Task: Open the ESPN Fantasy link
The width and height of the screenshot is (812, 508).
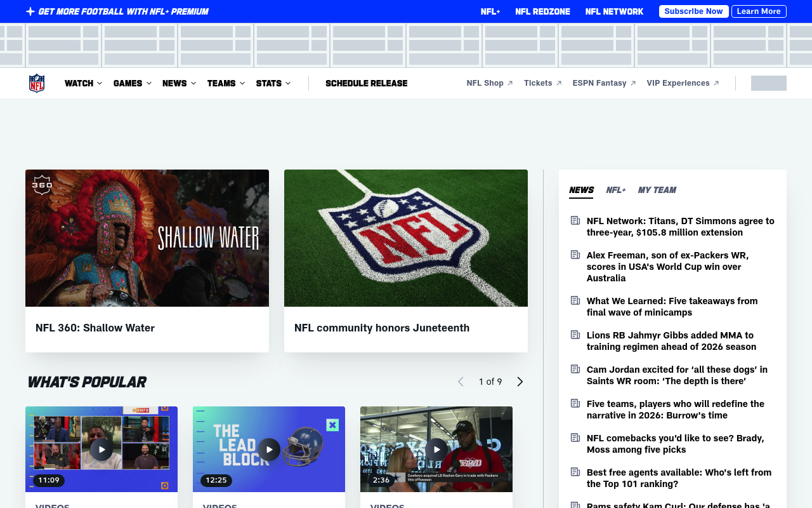Action: pyautogui.click(x=599, y=83)
